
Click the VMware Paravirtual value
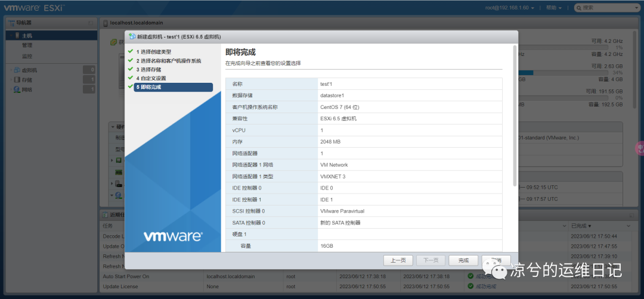pos(342,211)
